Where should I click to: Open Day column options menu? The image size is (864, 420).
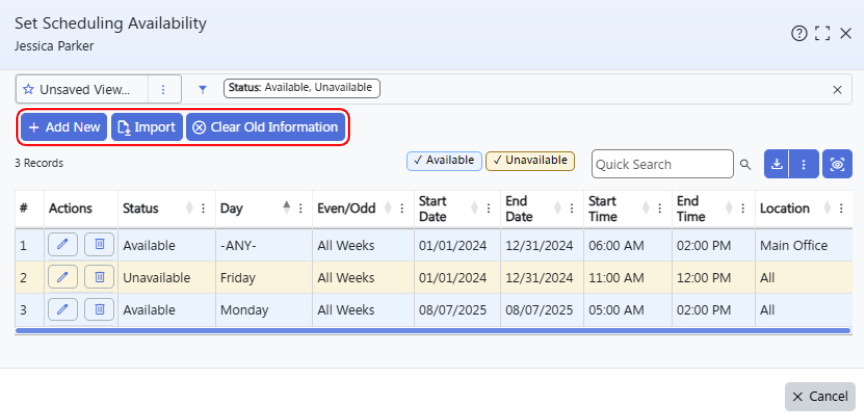click(301, 208)
